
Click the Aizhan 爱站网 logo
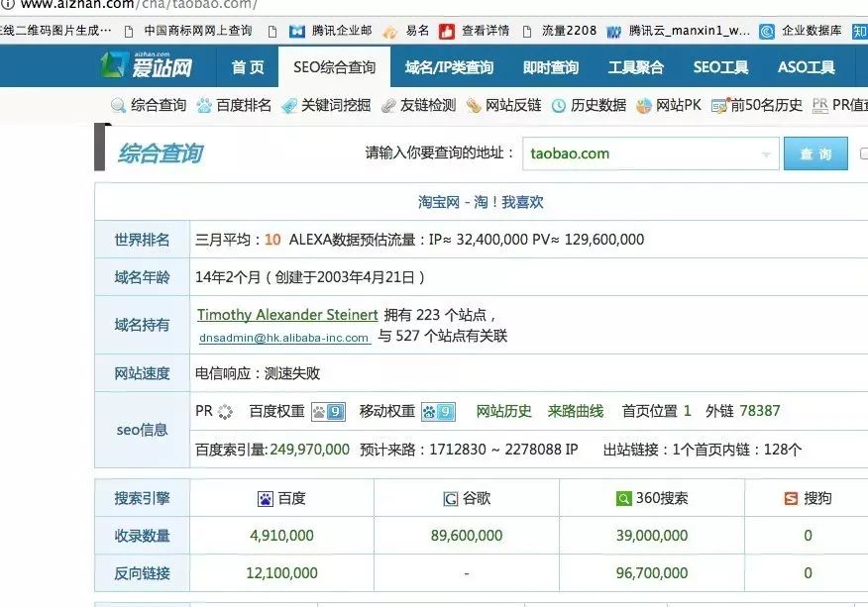147,65
